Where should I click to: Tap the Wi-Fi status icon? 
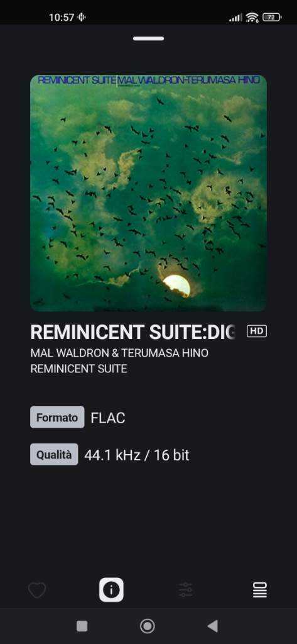(252, 17)
